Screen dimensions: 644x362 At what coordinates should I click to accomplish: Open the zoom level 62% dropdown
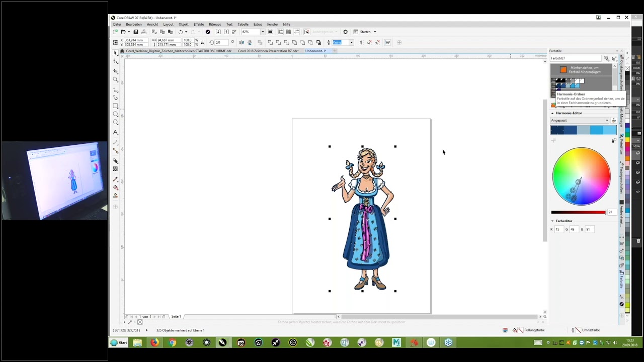[263, 32]
